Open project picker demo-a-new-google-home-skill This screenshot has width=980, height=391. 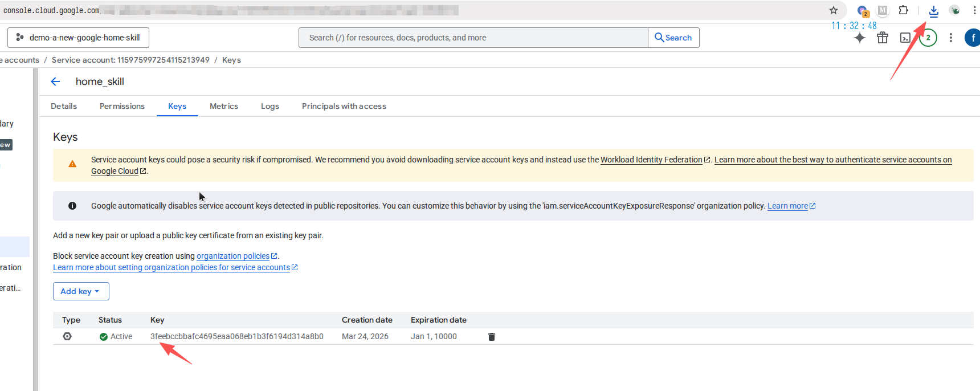pyautogui.click(x=79, y=38)
